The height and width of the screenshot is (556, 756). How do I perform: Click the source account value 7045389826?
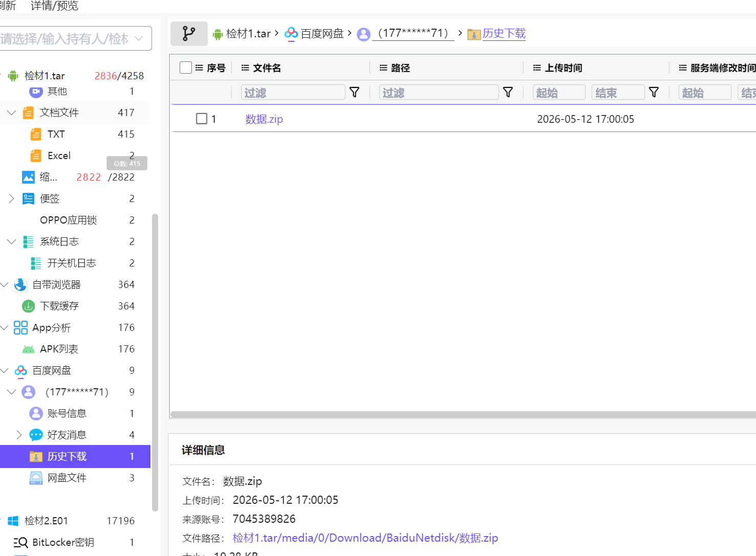[x=264, y=519]
